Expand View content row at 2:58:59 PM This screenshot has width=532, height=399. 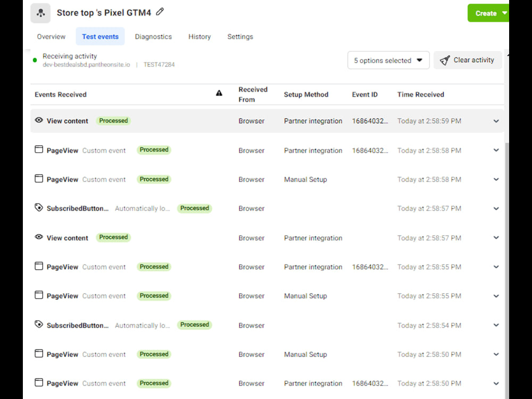click(496, 121)
